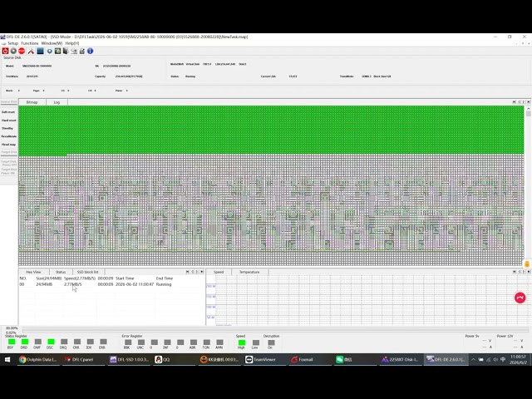Click the Target Disk sidebar header
The width and height of the screenshot is (532, 399).
(8, 152)
